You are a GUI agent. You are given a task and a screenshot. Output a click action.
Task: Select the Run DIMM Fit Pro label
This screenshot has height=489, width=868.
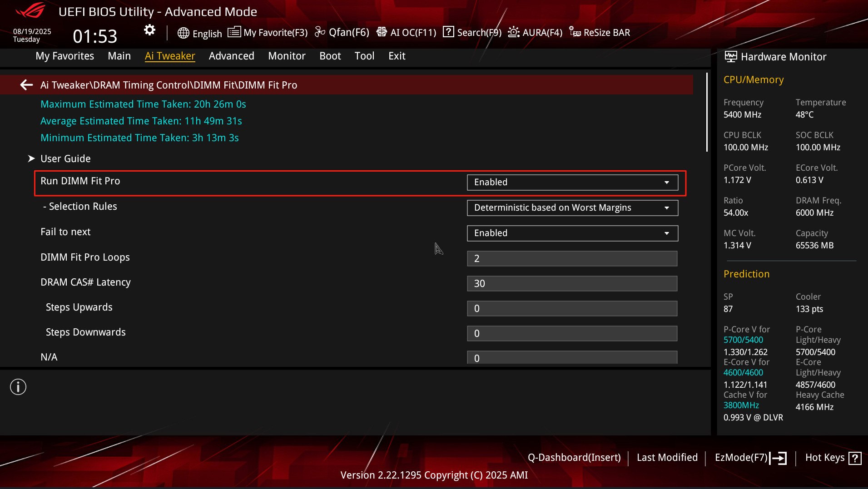(x=80, y=181)
